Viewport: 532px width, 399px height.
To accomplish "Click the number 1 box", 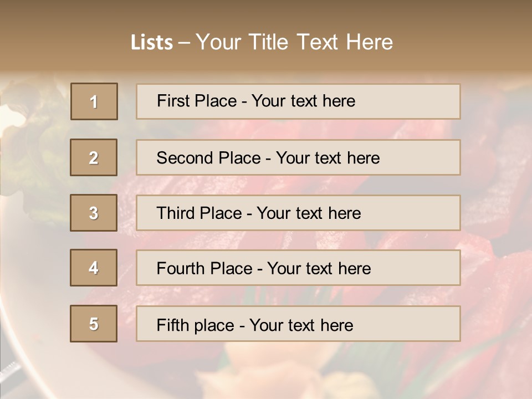I will [94, 101].
